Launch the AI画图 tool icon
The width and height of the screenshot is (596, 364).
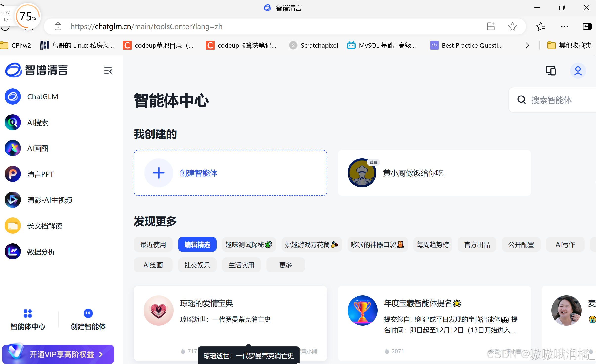point(13,148)
